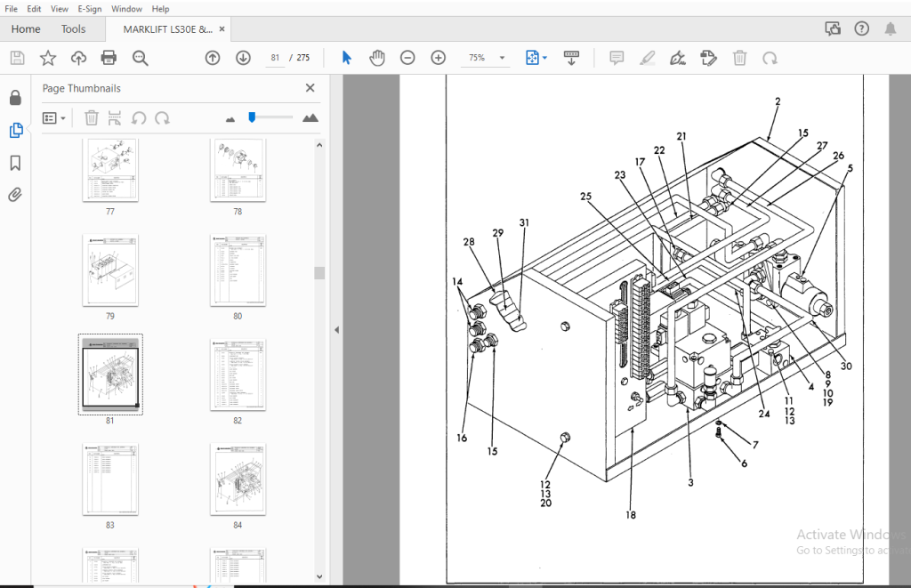Add a sticky note comment
This screenshot has width=911, height=588.
[617, 58]
